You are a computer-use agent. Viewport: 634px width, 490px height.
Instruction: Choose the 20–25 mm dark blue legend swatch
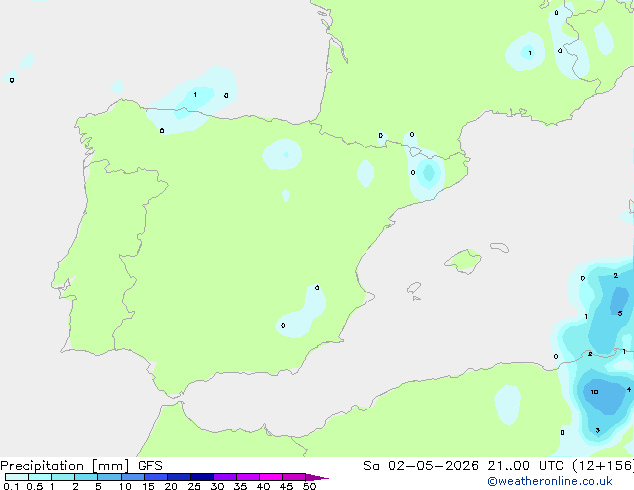[x=179, y=477]
